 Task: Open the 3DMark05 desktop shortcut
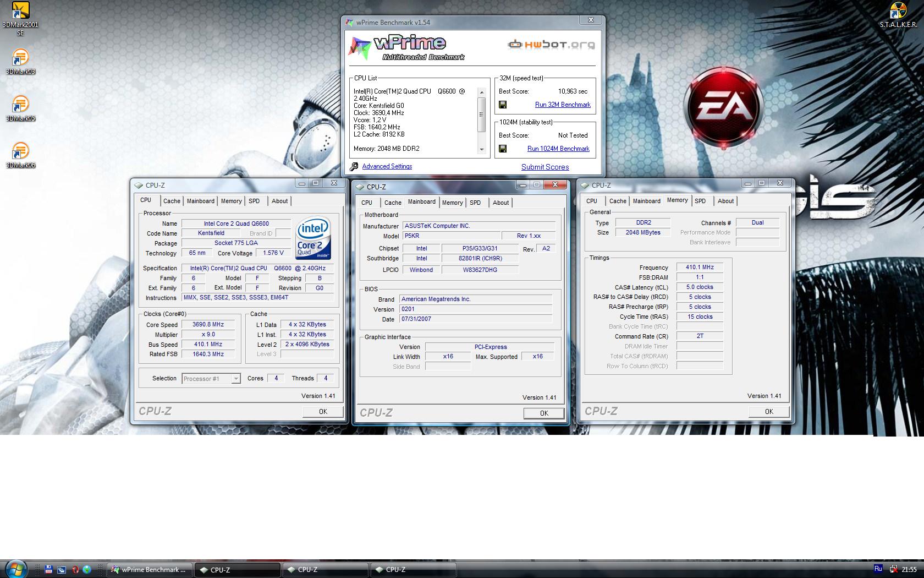[20, 108]
